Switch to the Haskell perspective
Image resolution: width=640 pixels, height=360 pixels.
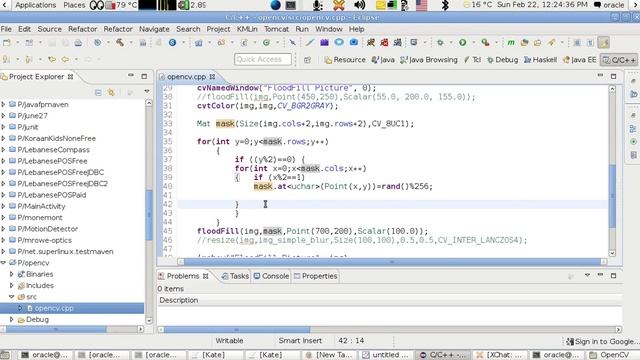(540, 60)
